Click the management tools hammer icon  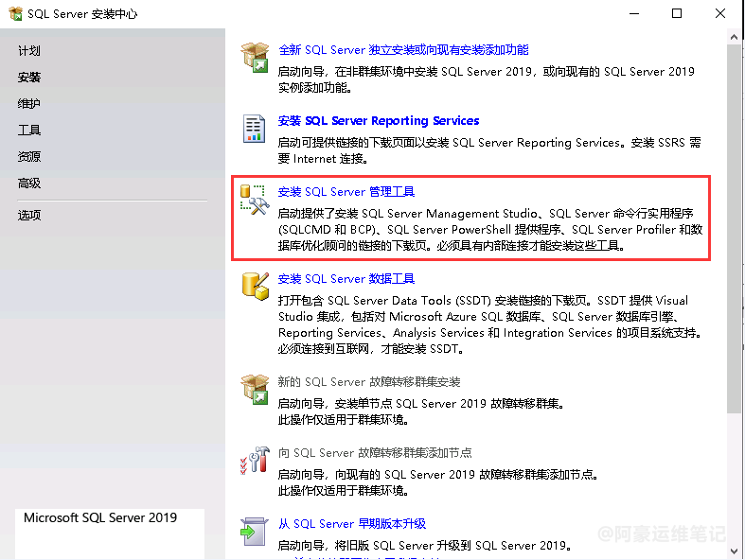[x=255, y=200]
